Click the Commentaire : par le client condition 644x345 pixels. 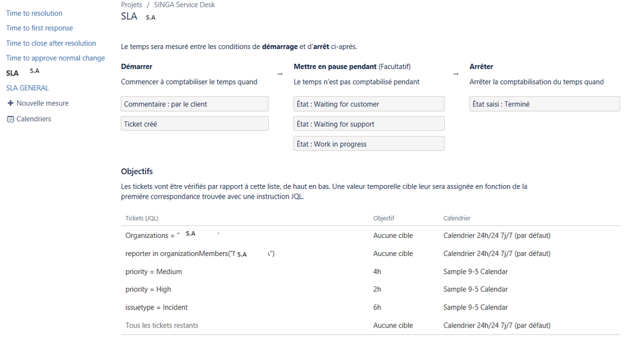(195, 104)
